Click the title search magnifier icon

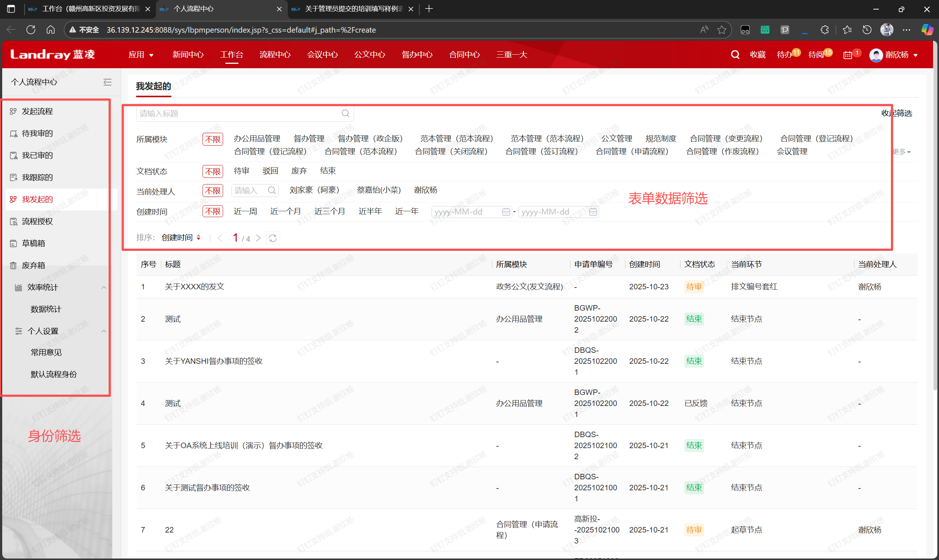345,114
